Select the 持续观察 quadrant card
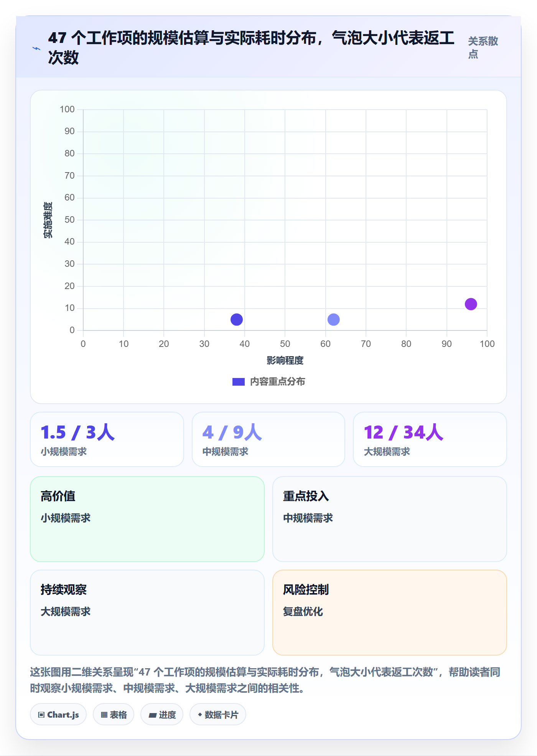 click(147, 613)
